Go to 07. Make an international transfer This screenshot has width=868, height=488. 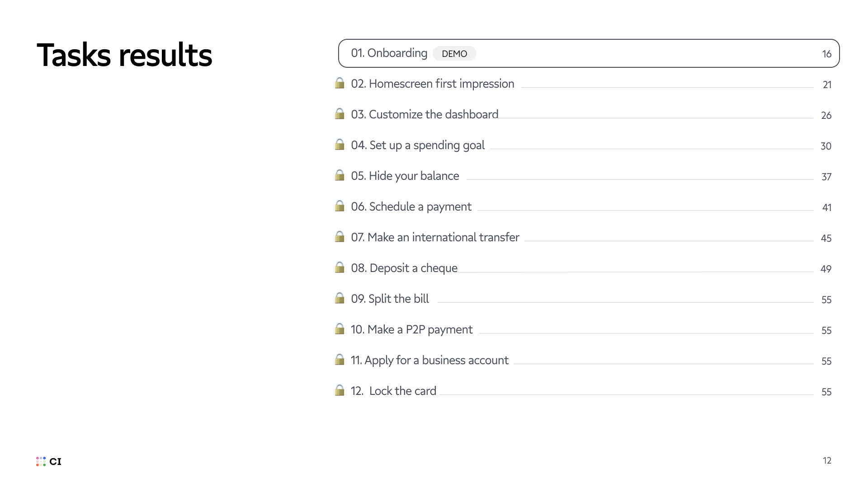[x=435, y=237]
